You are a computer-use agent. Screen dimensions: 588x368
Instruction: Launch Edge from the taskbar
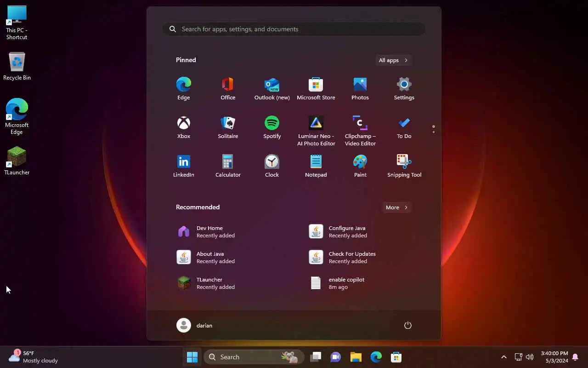[x=376, y=357]
